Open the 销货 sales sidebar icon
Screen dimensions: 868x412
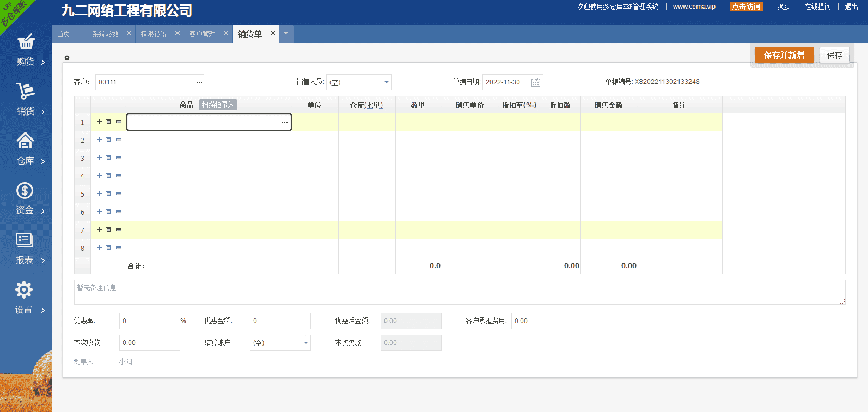tap(26, 92)
